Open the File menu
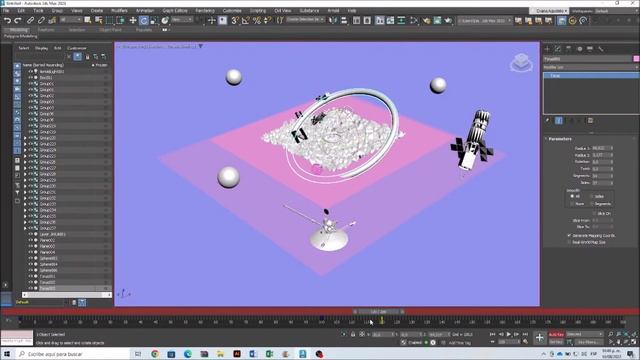This screenshot has height=360, width=640. 6,11
